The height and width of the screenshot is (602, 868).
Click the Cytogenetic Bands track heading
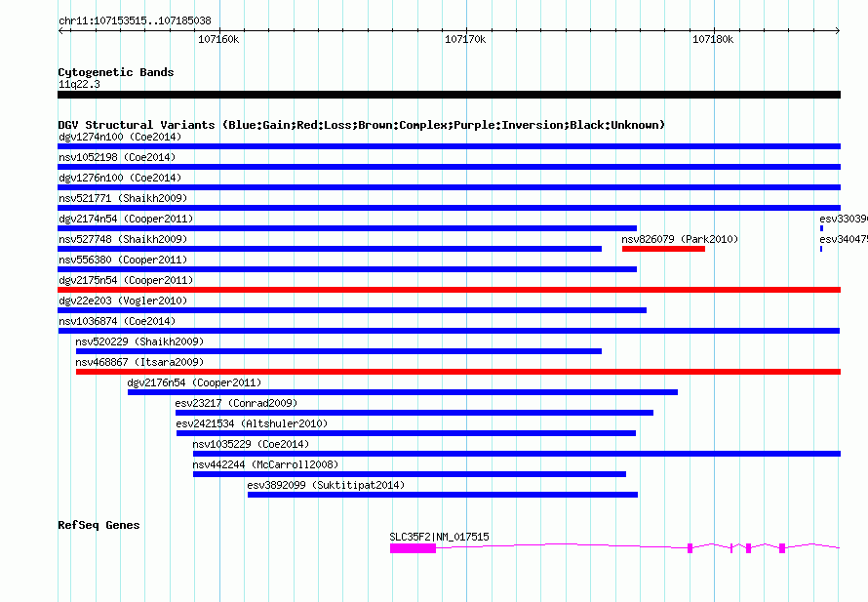(x=116, y=72)
